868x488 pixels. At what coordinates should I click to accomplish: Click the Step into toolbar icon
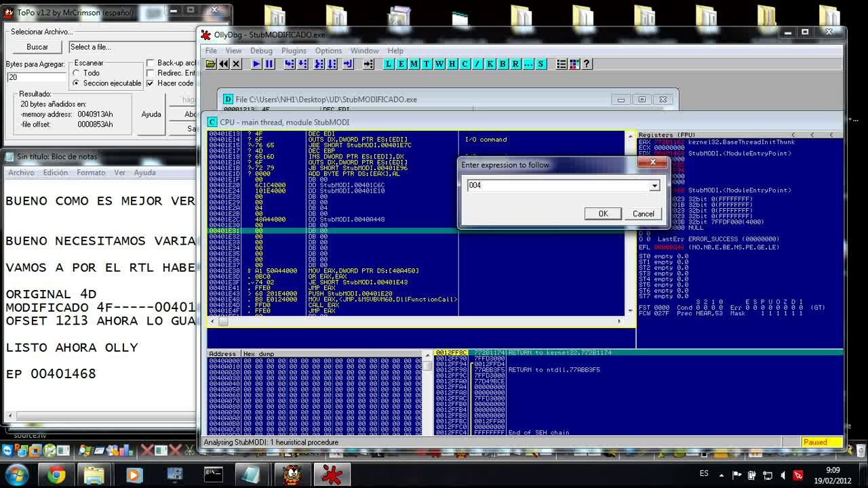(290, 64)
